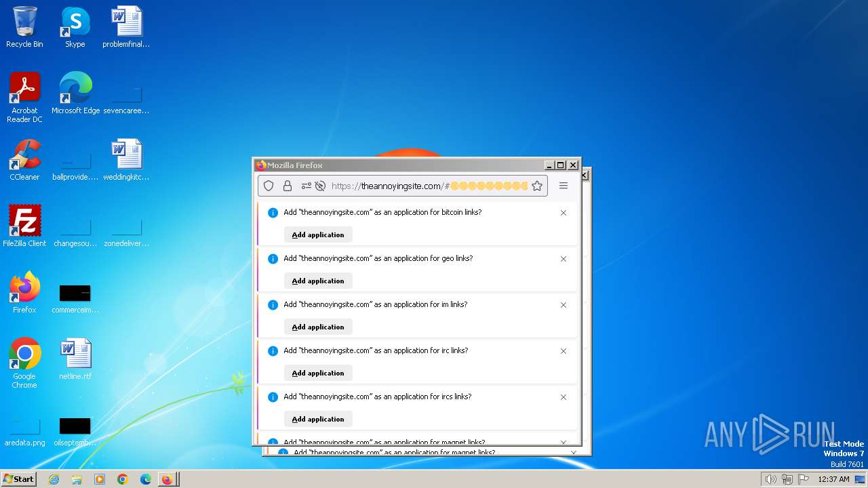Select the oilseptemb file icon
This screenshot has width=868, height=488.
(75, 431)
